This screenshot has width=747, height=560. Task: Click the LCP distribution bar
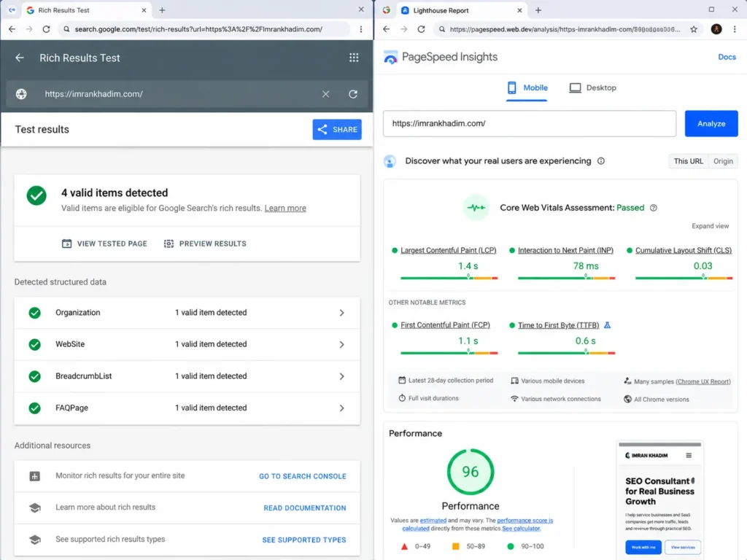coord(449,278)
